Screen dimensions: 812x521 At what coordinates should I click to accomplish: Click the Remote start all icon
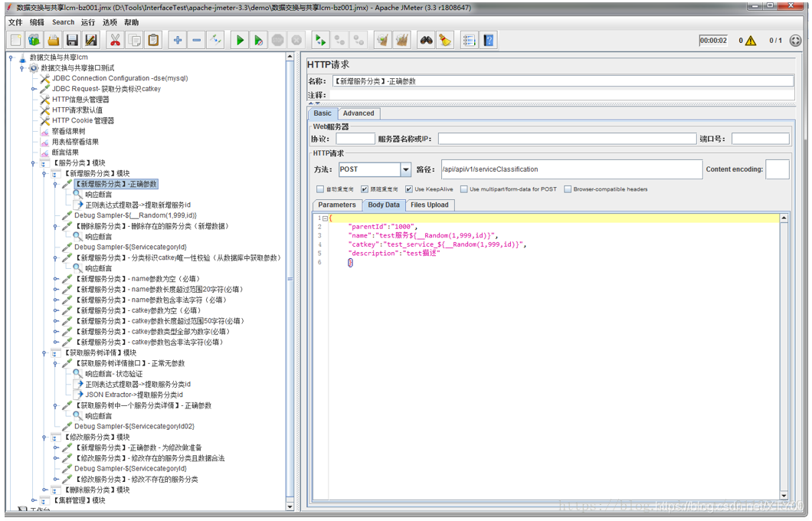tap(320, 40)
